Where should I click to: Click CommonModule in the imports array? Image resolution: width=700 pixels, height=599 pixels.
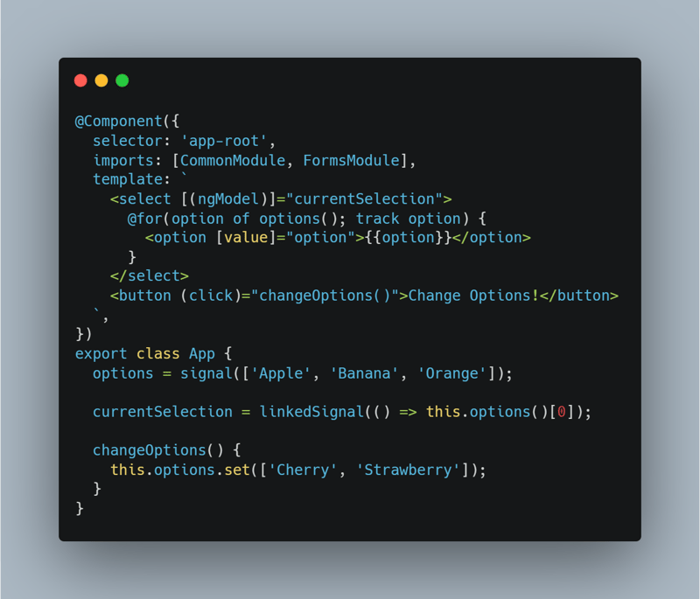[x=233, y=161]
